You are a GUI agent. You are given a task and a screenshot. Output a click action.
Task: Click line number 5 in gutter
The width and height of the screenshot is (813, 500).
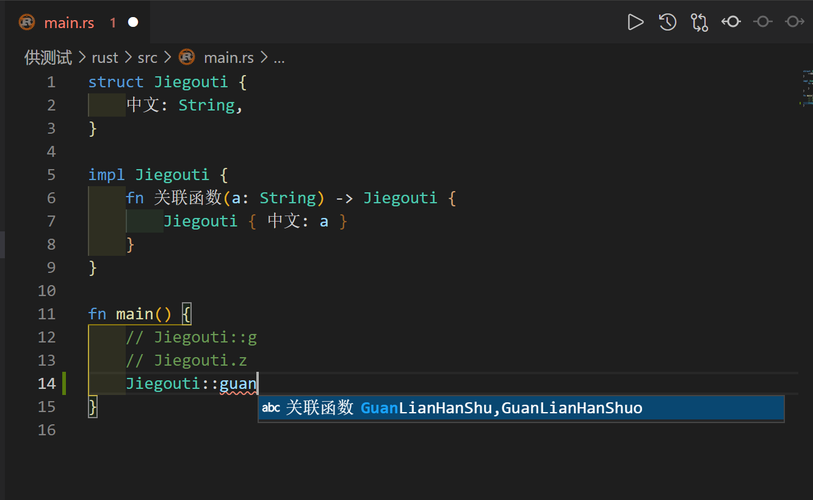pyautogui.click(x=51, y=175)
